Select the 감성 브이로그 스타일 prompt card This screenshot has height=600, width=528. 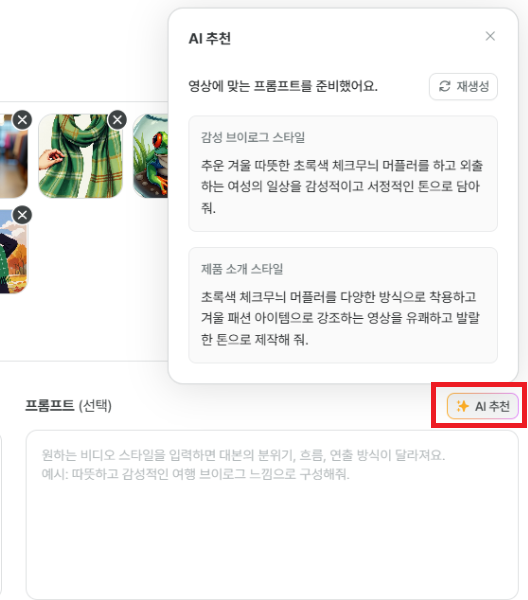343,174
